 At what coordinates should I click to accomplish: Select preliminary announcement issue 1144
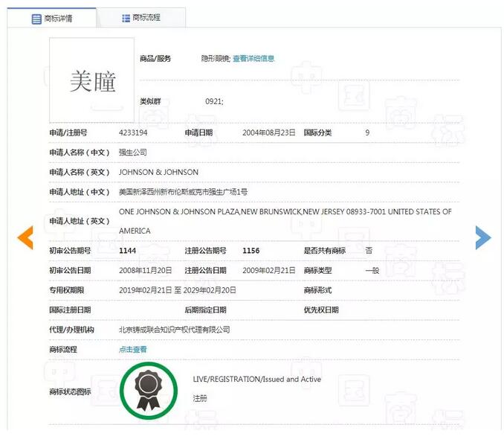(127, 251)
